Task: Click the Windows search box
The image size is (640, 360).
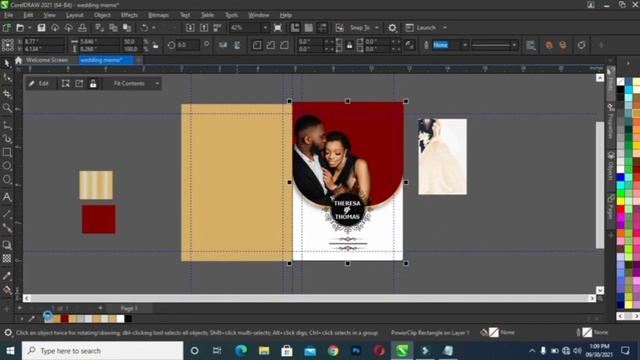Action: tap(102, 351)
